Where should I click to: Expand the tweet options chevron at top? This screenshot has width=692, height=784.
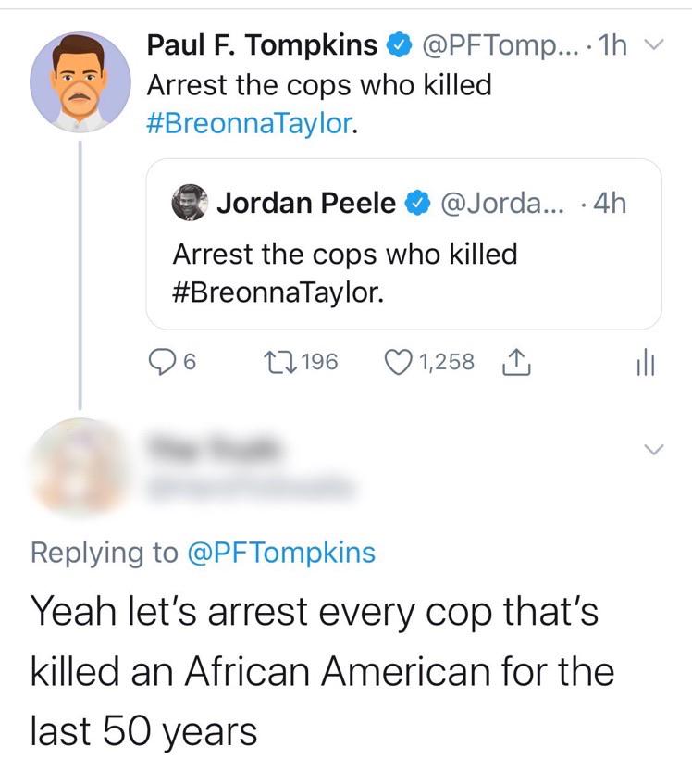tap(653, 44)
